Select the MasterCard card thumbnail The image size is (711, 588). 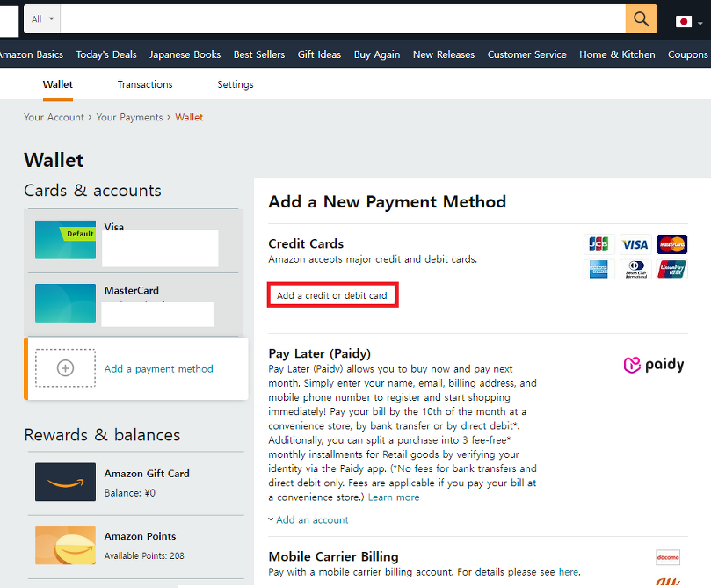point(65,303)
